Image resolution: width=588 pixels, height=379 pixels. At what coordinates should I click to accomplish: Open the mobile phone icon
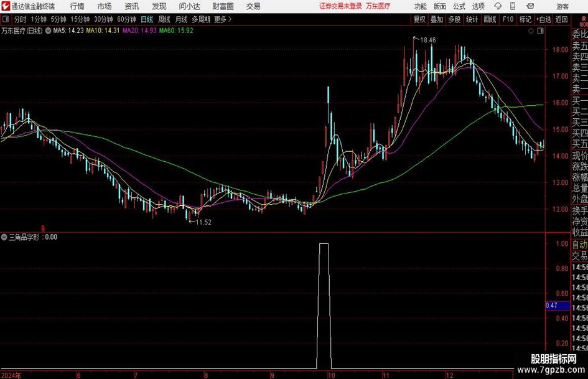point(513,6)
